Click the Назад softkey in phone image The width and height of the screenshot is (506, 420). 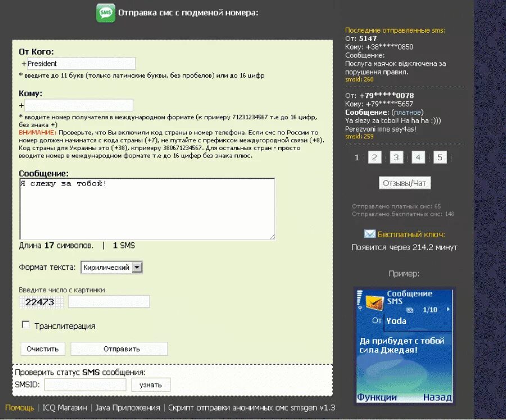coord(437,397)
